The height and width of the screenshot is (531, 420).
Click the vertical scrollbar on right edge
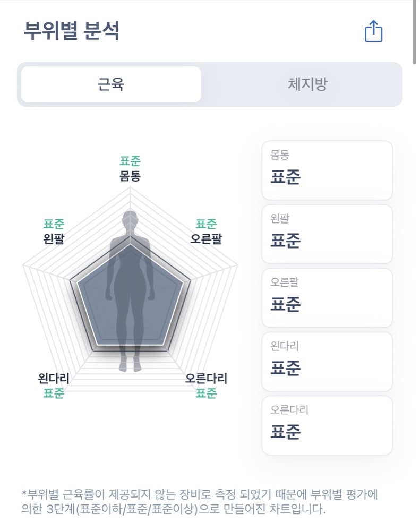click(414, 32)
